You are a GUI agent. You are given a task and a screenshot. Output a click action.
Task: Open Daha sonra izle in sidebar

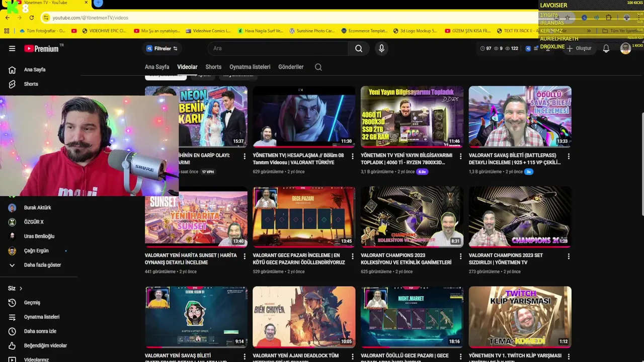click(40, 331)
